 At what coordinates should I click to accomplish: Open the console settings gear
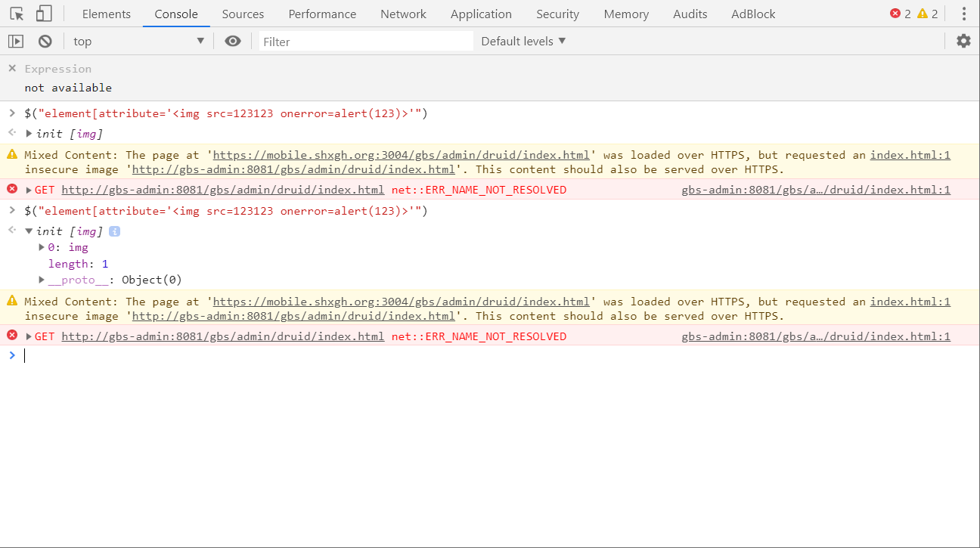[963, 42]
